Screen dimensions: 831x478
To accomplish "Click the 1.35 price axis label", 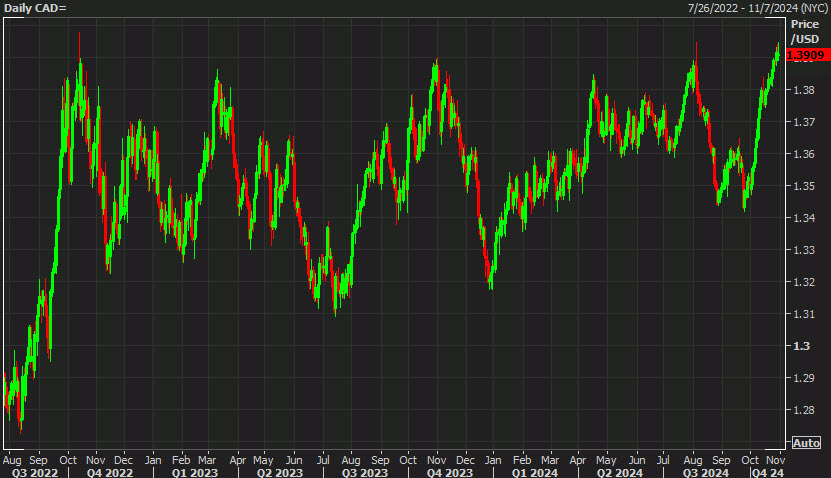I will pos(803,186).
